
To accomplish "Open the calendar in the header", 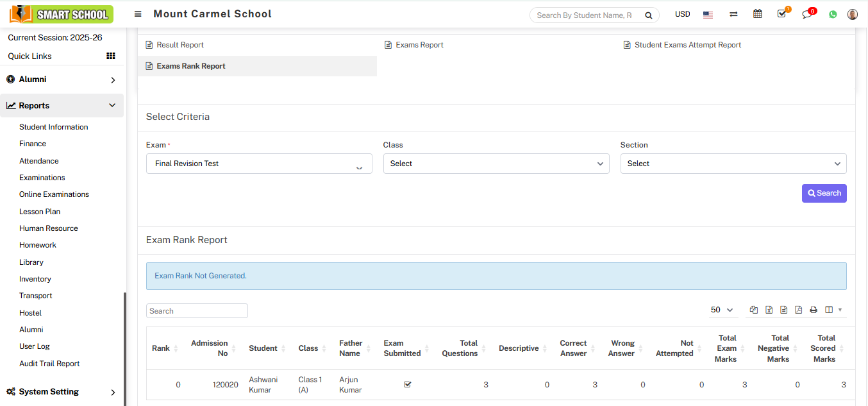I will tap(757, 13).
